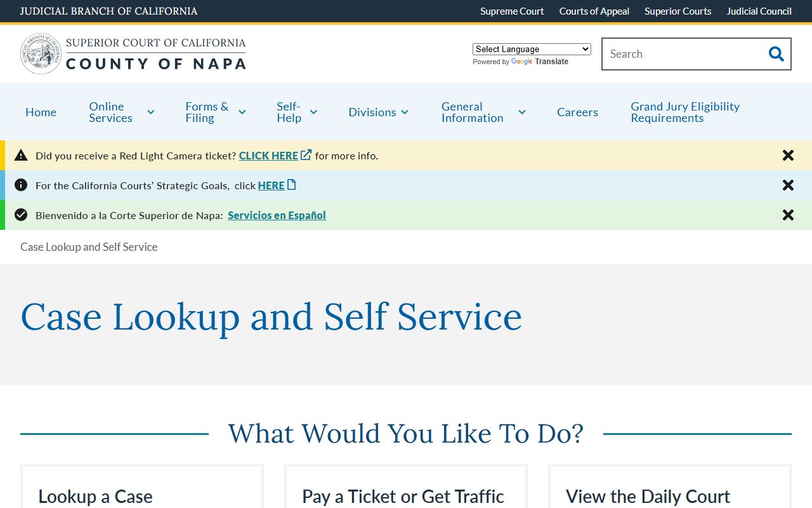Screen dimensions: 812x508
Task: Open the Careers nav item
Action: point(577,112)
